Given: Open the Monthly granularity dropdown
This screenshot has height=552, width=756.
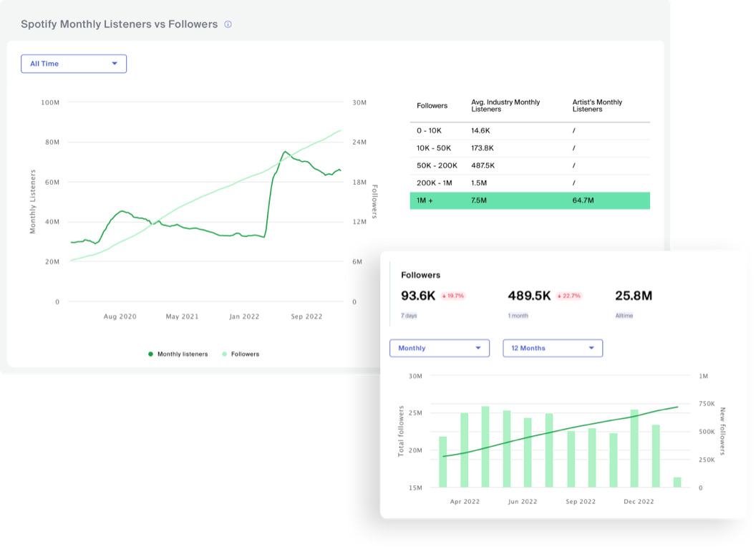Looking at the screenshot, I should coord(440,348).
